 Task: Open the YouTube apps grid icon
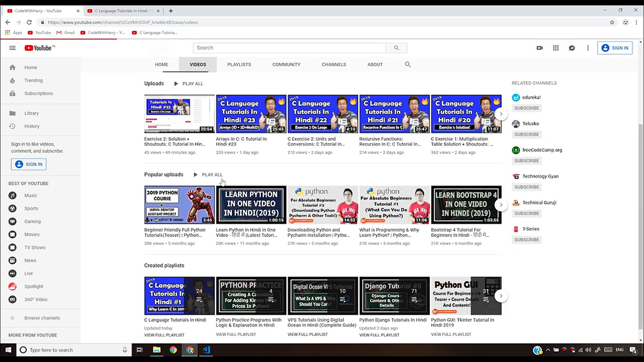coord(556,48)
